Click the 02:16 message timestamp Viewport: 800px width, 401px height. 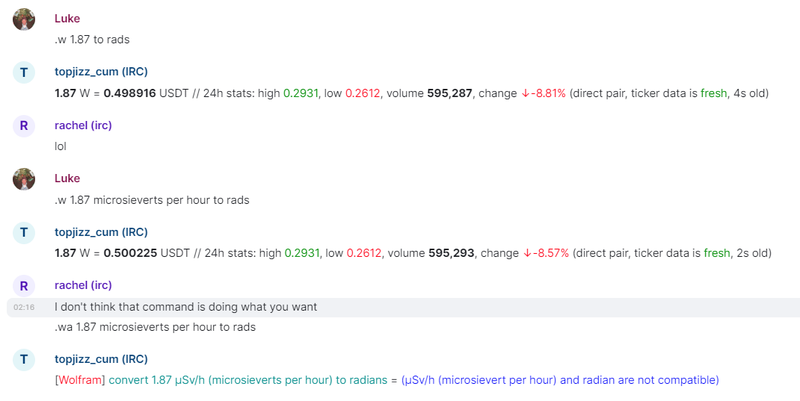coord(25,308)
